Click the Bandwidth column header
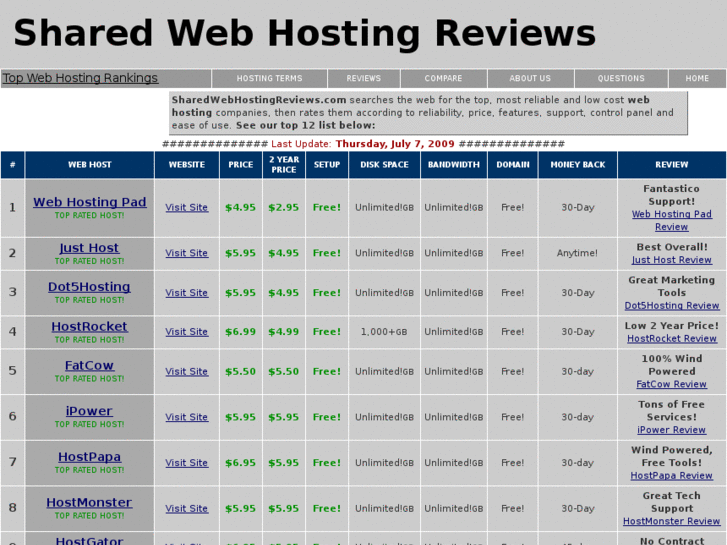This screenshot has height=545, width=727. tap(453, 165)
